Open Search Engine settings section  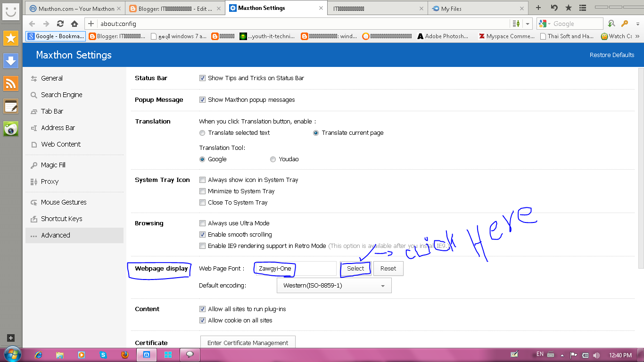[74, 95]
